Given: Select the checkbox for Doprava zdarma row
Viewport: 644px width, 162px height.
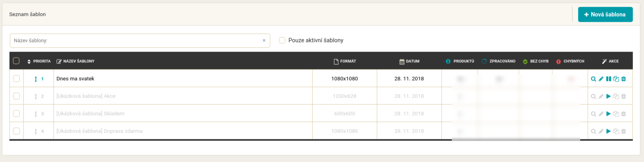Looking at the screenshot, I should 16,131.
